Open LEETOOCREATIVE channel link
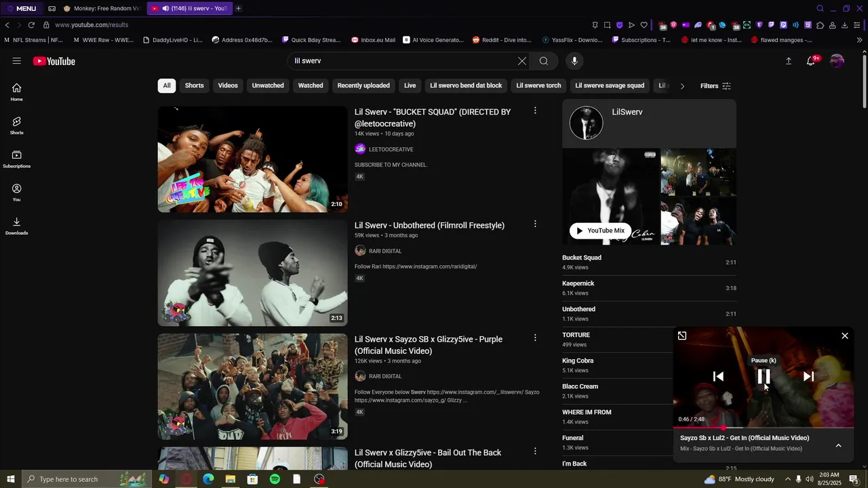Viewport: 868px width, 488px height. [391, 149]
